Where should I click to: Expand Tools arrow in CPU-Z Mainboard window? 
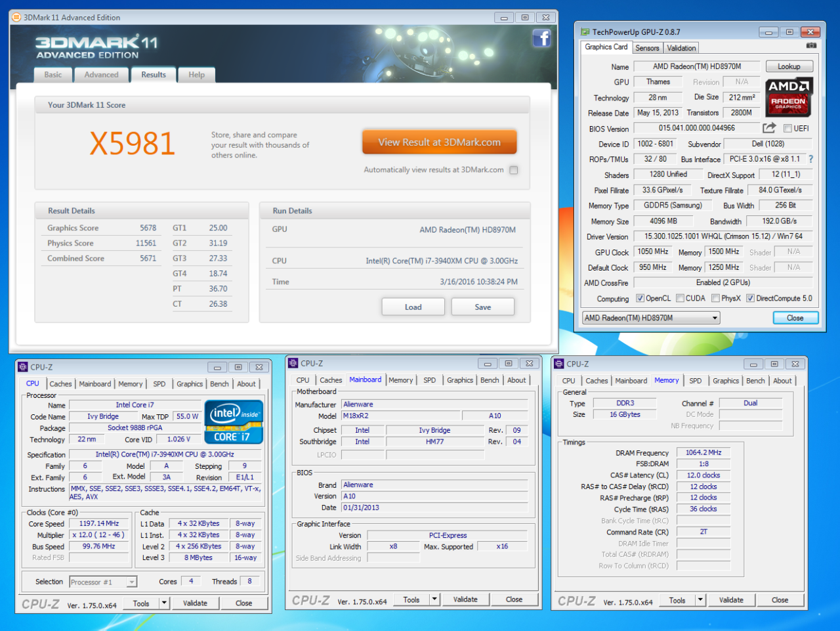point(434,599)
